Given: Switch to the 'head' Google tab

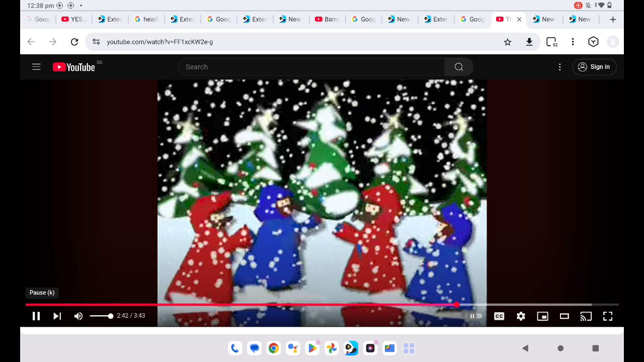Looking at the screenshot, I should pos(147,20).
